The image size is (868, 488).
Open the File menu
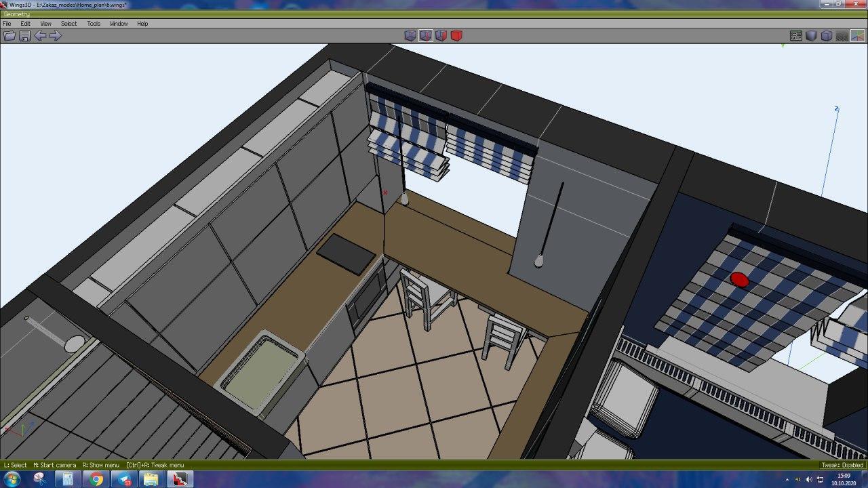click(x=7, y=23)
